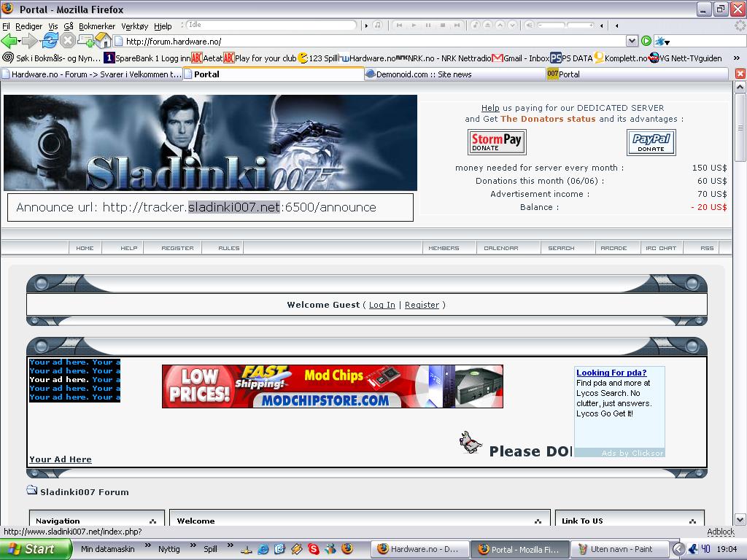Open the Gmail Inbox bookmark
The width and height of the screenshot is (747, 560).
tap(521, 58)
